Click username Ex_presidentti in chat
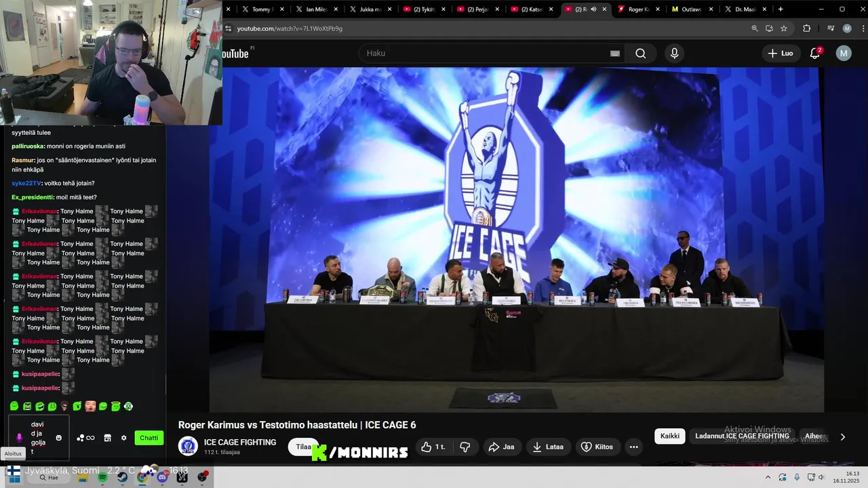Image resolution: width=868 pixels, height=488 pixels. click(32, 197)
